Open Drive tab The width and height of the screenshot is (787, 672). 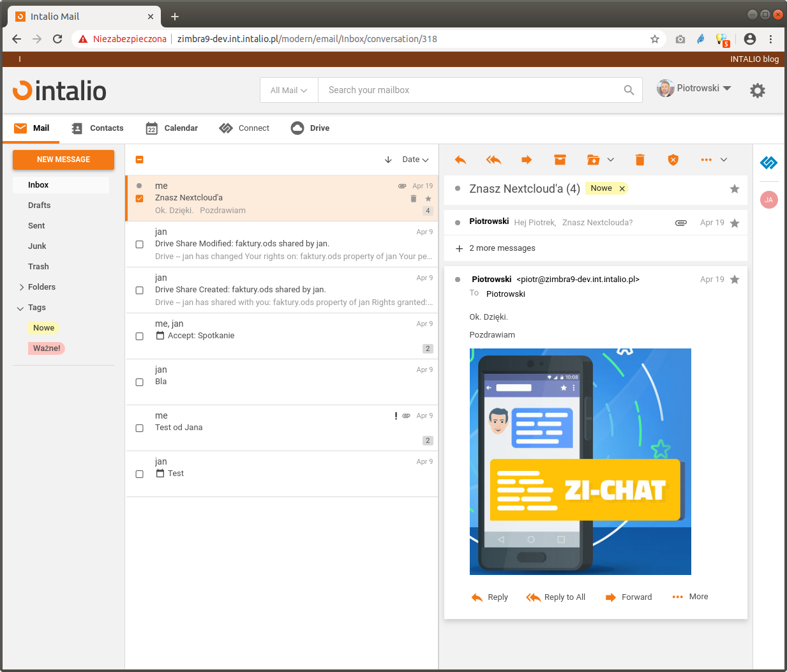point(310,128)
